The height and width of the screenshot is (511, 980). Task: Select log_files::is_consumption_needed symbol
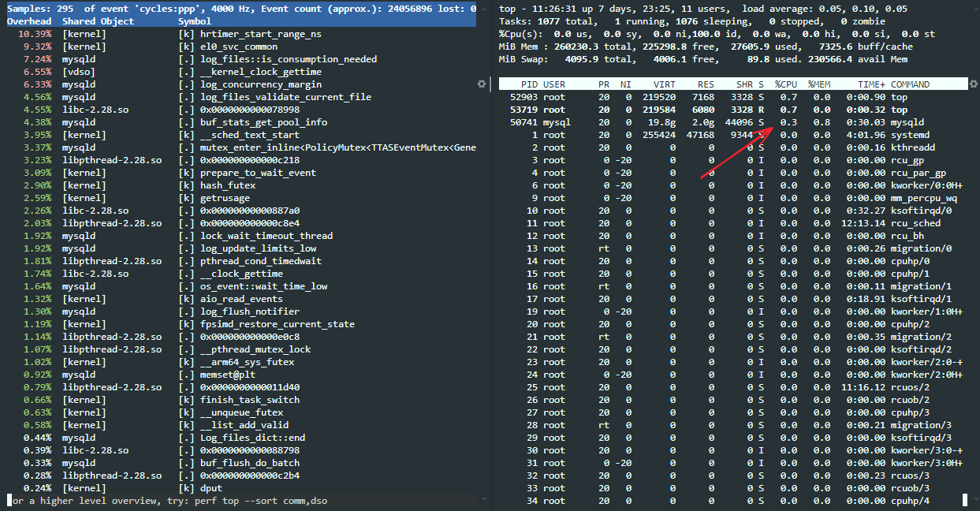(x=240, y=59)
